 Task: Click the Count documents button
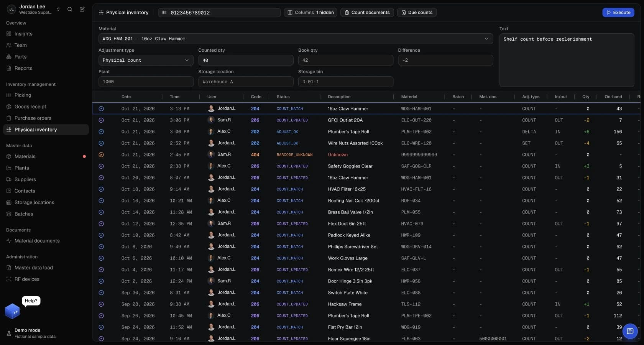(x=367, y=13)
